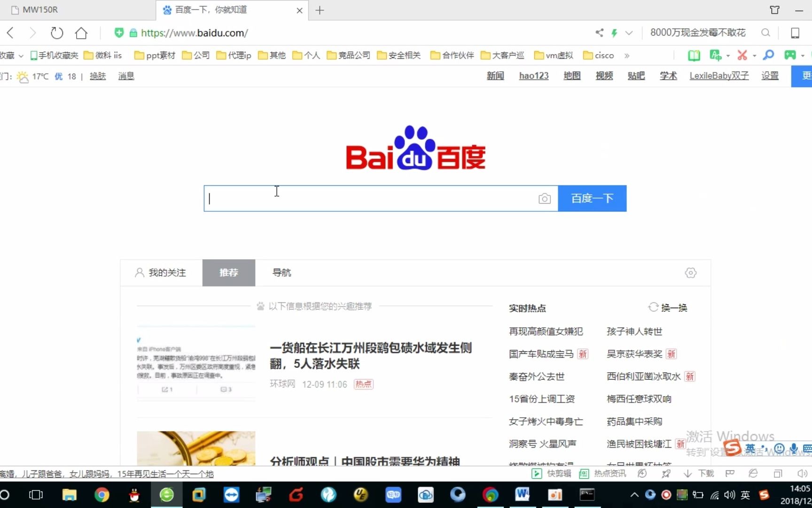
Task: Open hot topic 再现高颜值女嫌犯
Action: pyautogui.click(x=546, y=332)
